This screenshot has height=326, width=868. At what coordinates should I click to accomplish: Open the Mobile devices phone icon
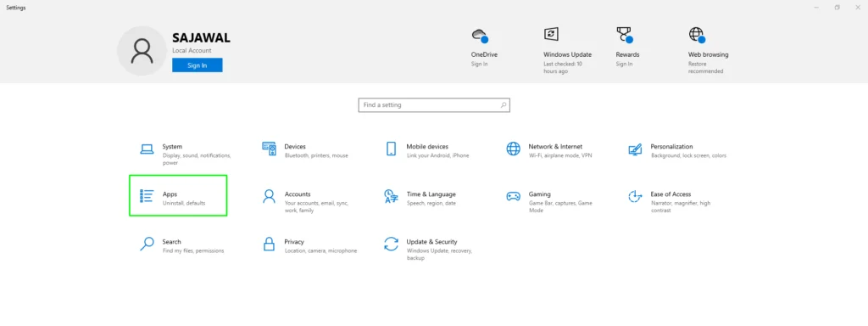[x=391, y=149]
